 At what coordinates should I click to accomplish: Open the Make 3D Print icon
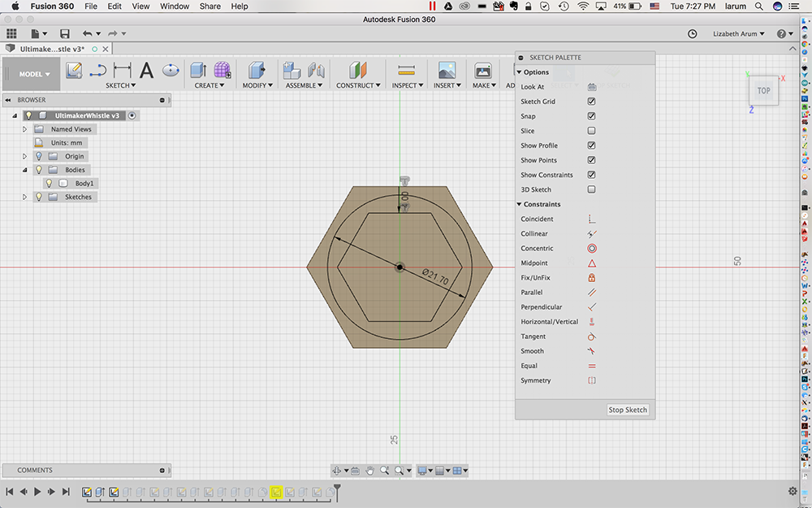(482, 70)
